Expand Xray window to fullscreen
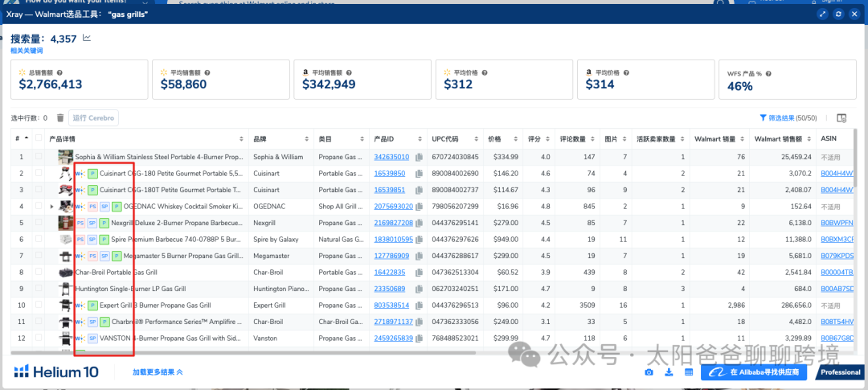Image resolution: width=868 pixels, height=390 pixels. 823,14
